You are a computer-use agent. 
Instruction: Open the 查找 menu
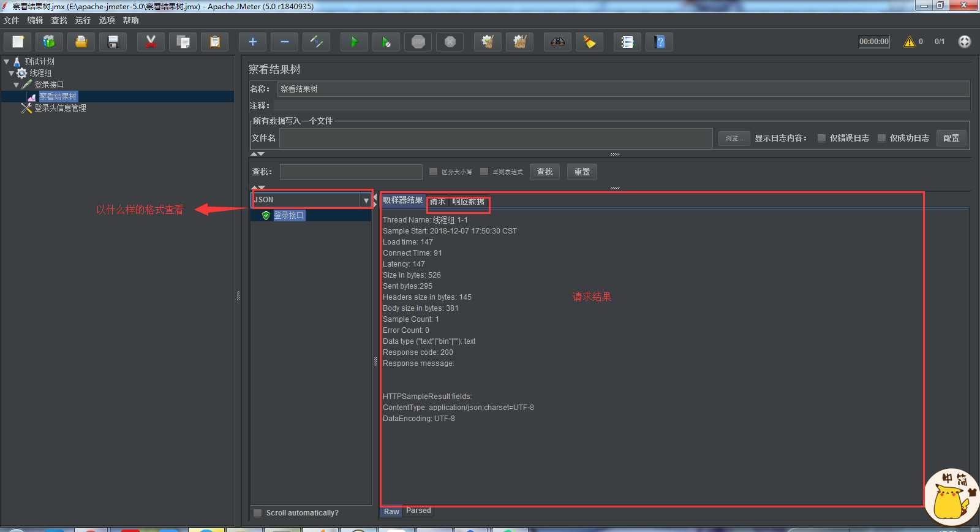tap(59, 20)
